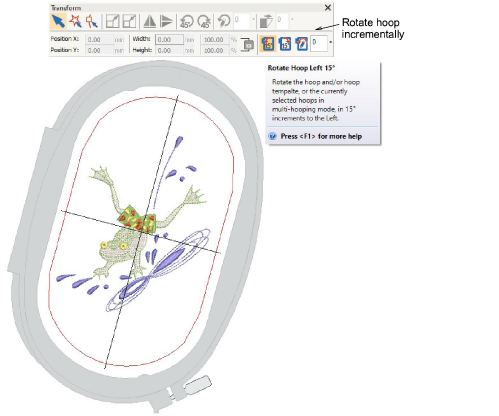Click the blue help icon in tooltip

coord(273,136)
